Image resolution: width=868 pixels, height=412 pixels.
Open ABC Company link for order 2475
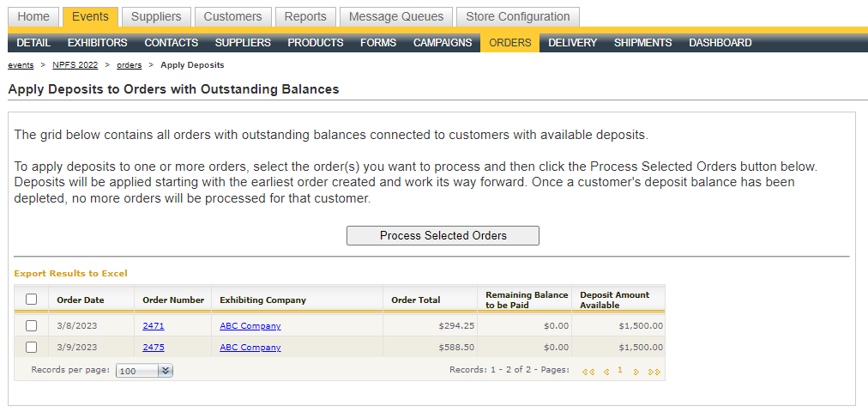click(x=250, y=347)
